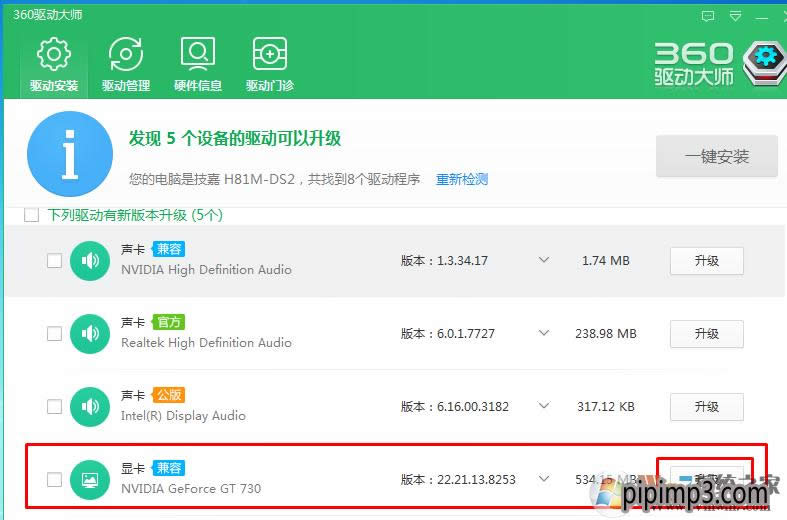The width and height of the screenshot is (787, 520).
Task: Click the NVIDIA High Definition Audio speaker icon
Action: 90,261
